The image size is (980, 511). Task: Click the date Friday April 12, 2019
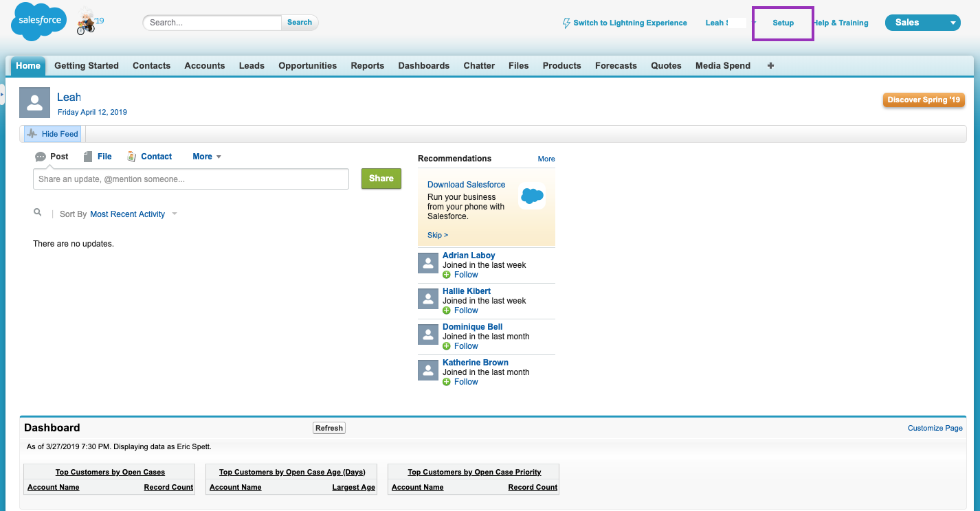tap(92, 112)
